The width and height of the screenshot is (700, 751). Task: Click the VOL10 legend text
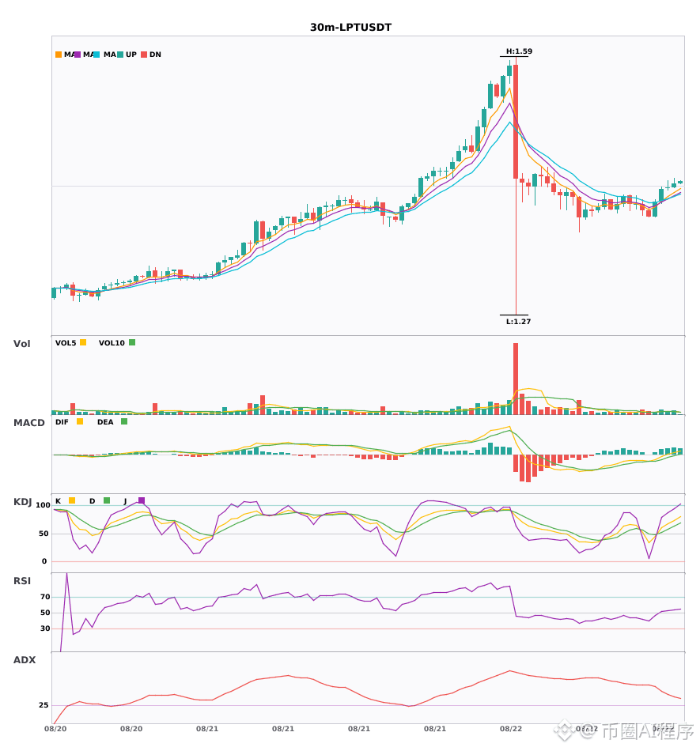[x=112, y=343]
